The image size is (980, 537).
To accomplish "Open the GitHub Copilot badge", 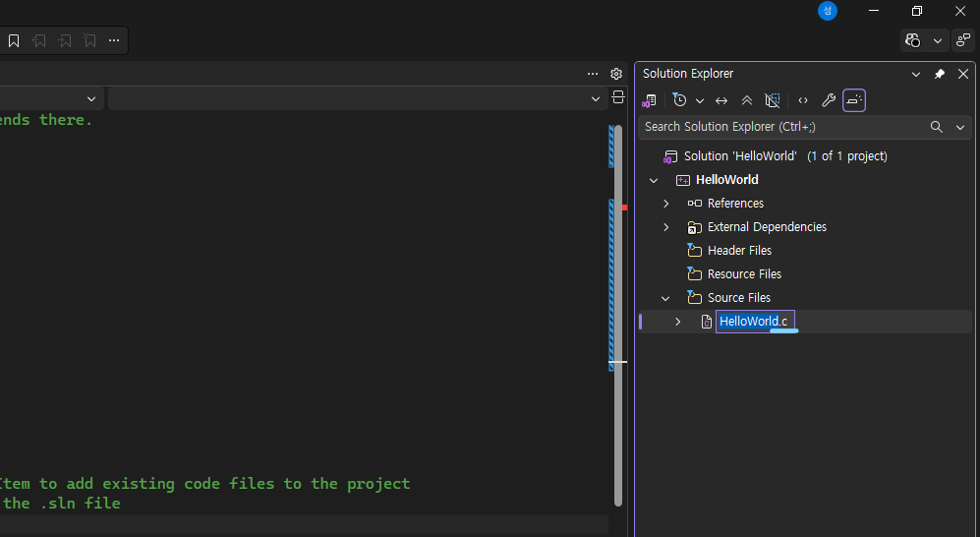I will tap(912, 40).
